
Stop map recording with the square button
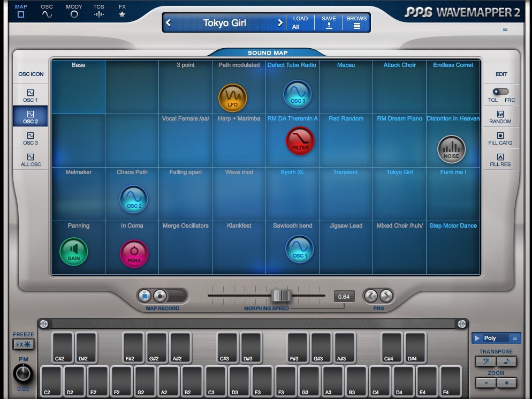pos(145,296)
